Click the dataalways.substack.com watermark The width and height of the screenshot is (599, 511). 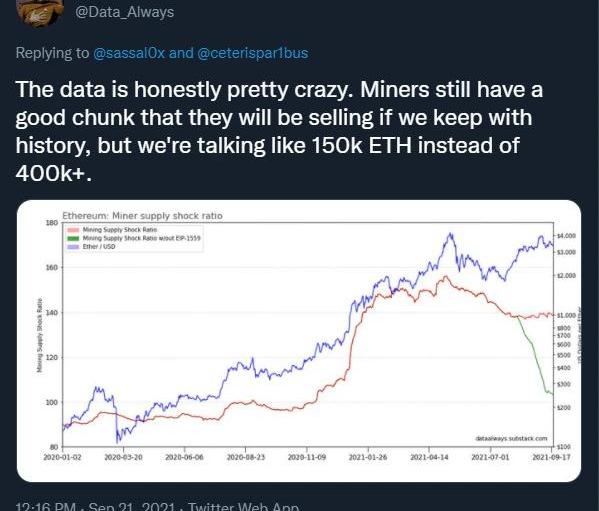pos(511,438)
